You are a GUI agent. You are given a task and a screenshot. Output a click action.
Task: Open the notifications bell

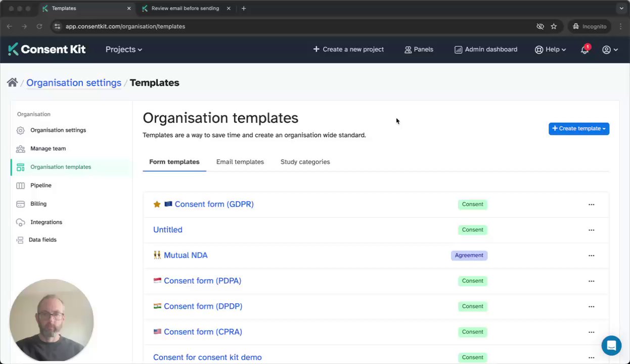pyautogui.click(x=584, y=50)
